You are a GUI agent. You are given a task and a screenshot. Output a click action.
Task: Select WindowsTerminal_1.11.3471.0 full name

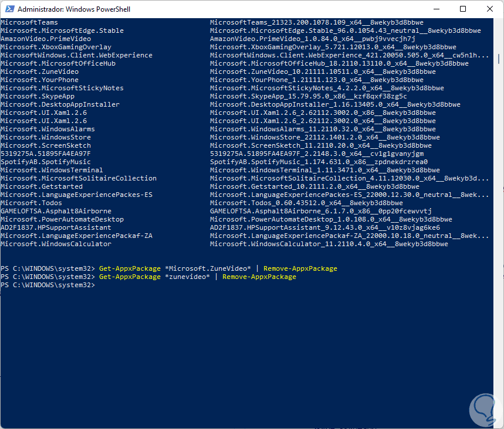(325, 170)
